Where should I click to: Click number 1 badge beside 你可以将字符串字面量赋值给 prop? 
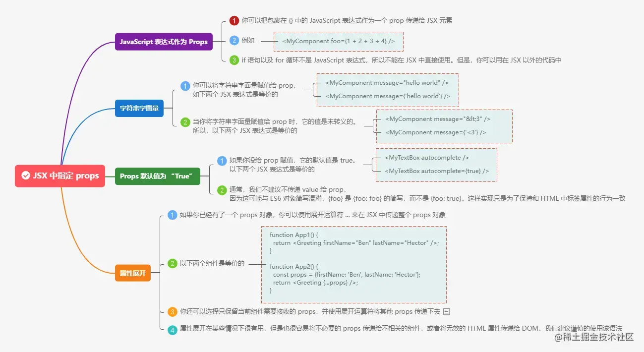click(x=185, y=86)
